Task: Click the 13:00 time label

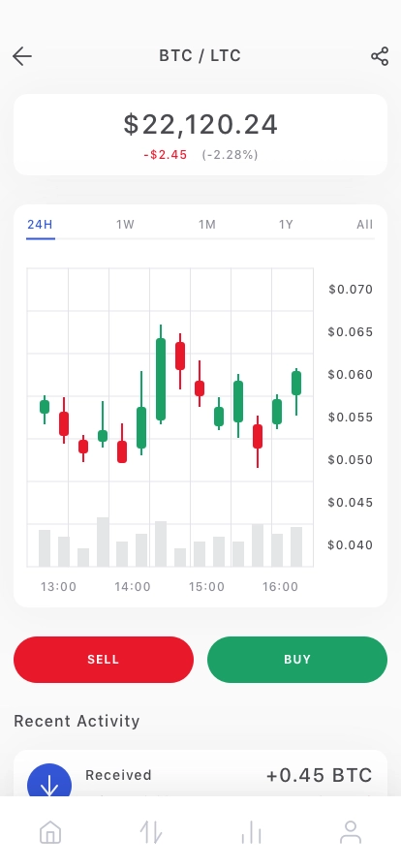Action: [59, 586]
